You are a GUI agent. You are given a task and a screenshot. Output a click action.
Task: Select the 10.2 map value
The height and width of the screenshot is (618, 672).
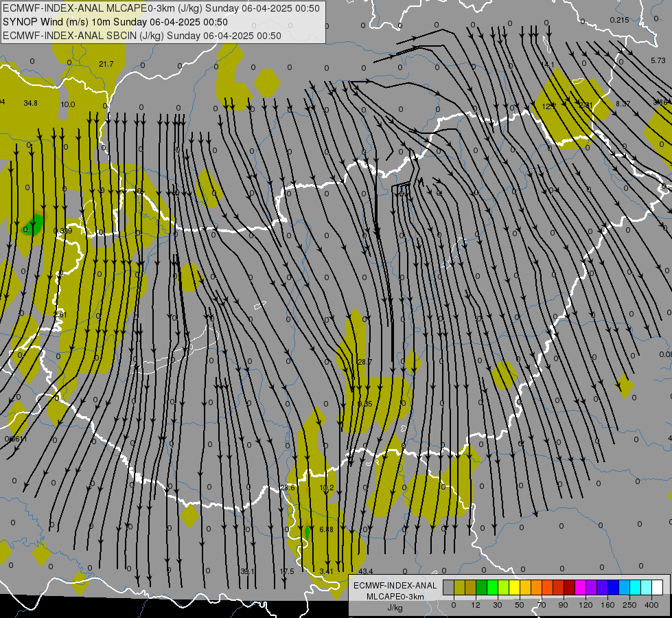pos(327,488)
